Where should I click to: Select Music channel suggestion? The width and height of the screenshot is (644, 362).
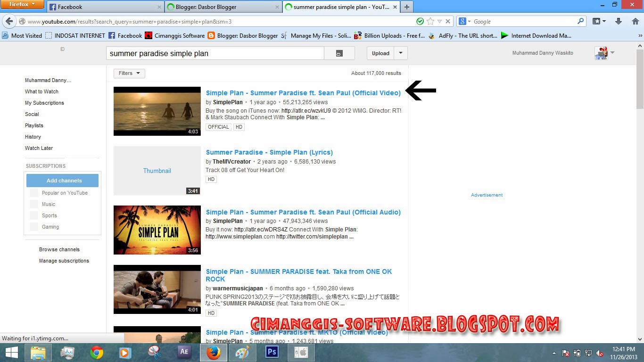[43, 204]
